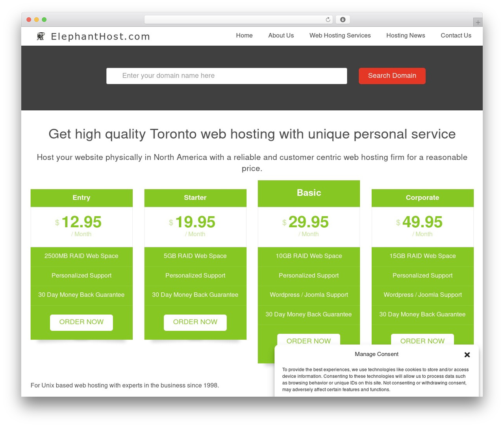Click the ElephantHost.com site title
504x427 pixels.
pyautogui.click(x=100, y=37)
